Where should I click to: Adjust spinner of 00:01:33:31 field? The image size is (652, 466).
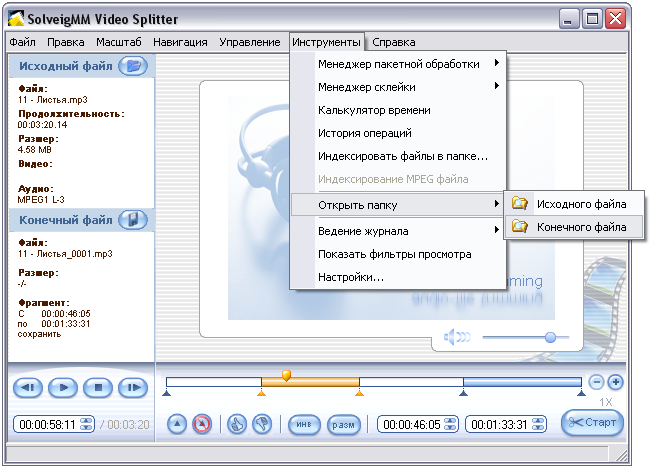[x=538, y=424]
